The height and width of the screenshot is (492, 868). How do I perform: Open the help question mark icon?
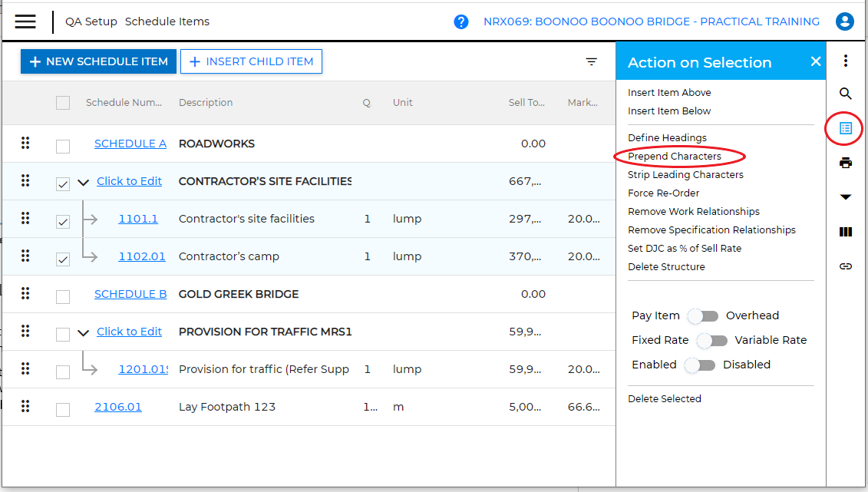pos(460,21)
